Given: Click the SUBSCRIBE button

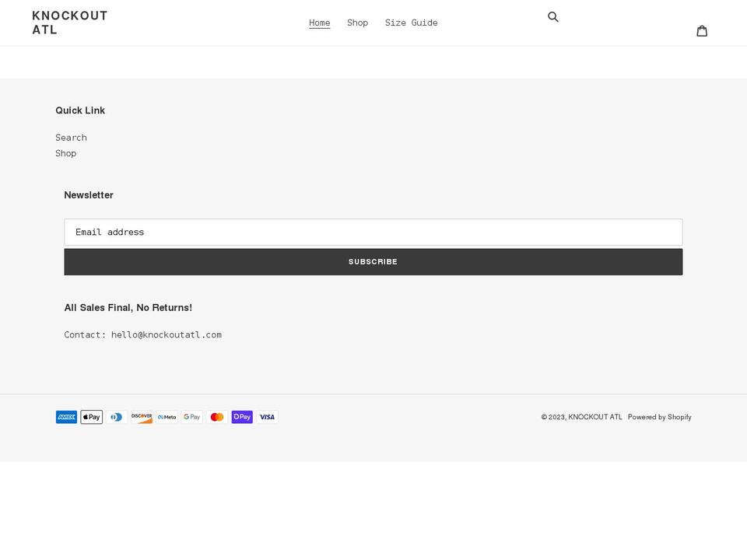Looking at the screenshot, I should pos(373,261).
